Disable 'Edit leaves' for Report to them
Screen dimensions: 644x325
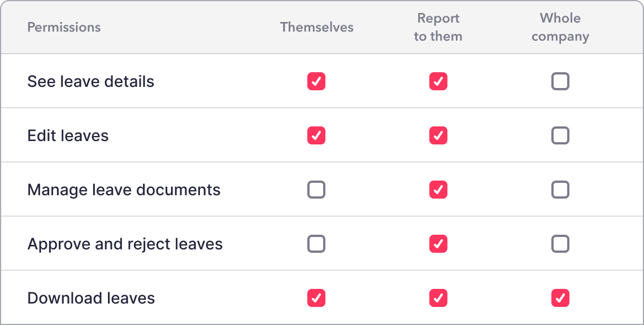click(x=438, y=135)
